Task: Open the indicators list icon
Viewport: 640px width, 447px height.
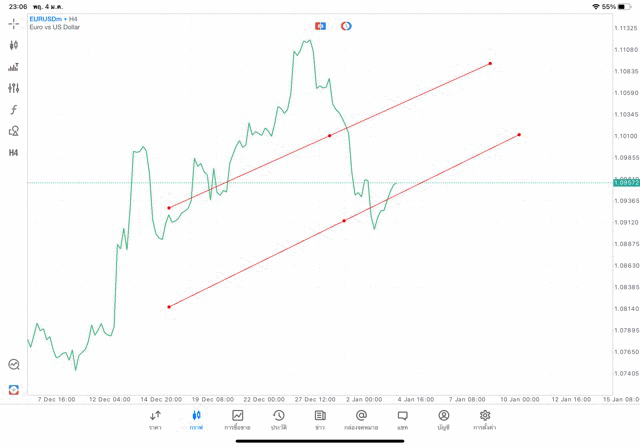Action: tap(14, 67)
